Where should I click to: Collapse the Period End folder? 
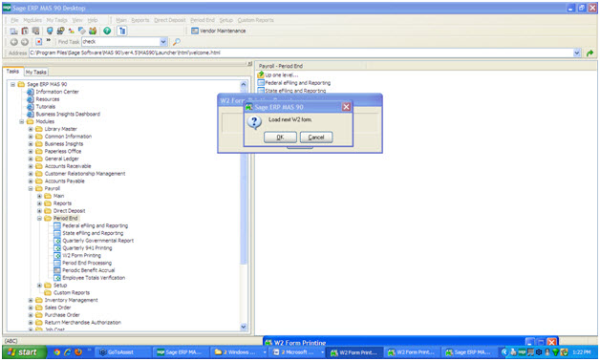pos(39,219)
